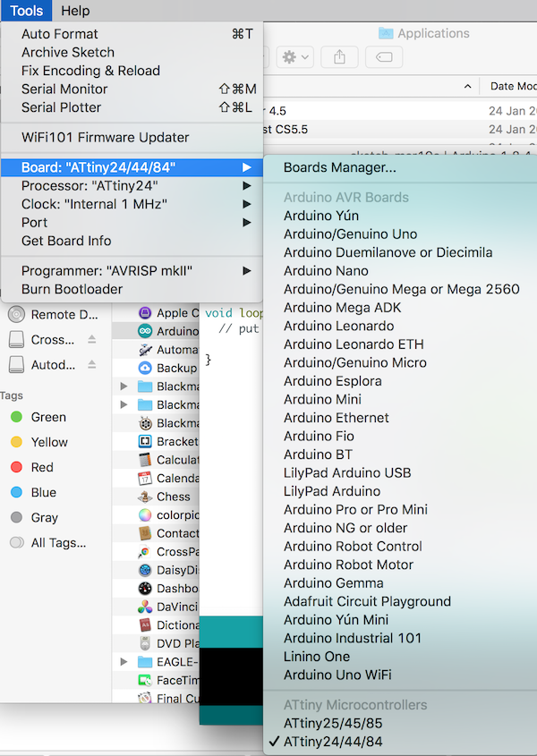Select Fix Encoding & Reload
This screenshot has height=756, width=537.
(132, 71)
